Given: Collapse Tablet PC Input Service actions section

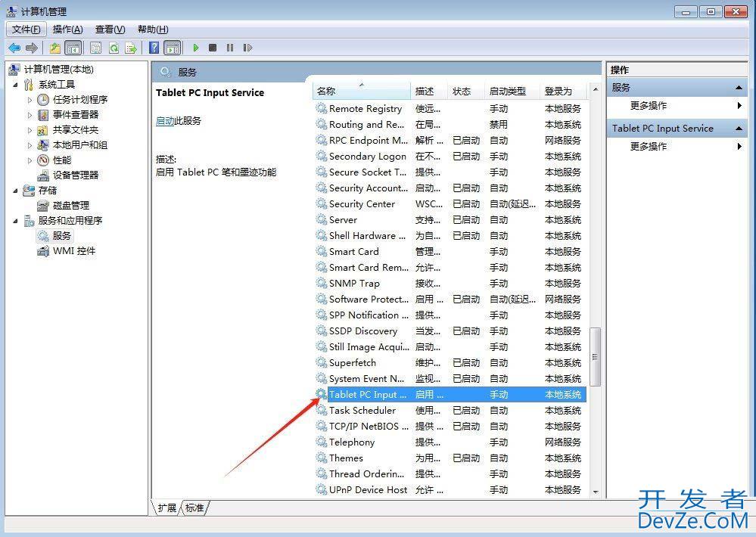Looking at the screenshot, I should click(x=739, y=129).
